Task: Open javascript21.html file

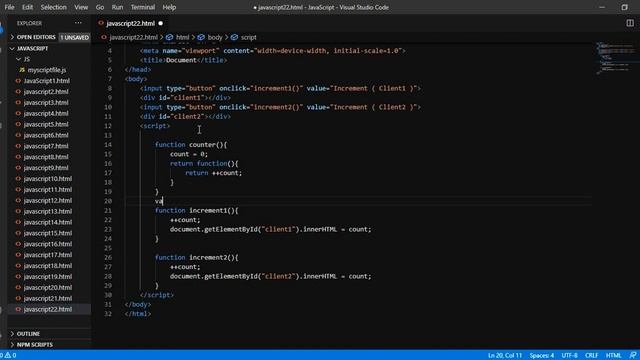Action: (47, 298)
